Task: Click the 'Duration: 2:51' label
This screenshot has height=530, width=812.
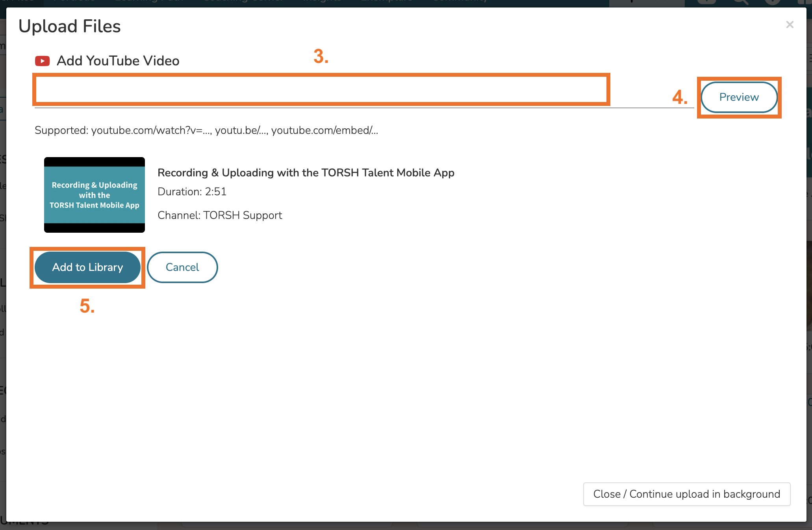Action: pyautogui.click(x=192, y=192)
